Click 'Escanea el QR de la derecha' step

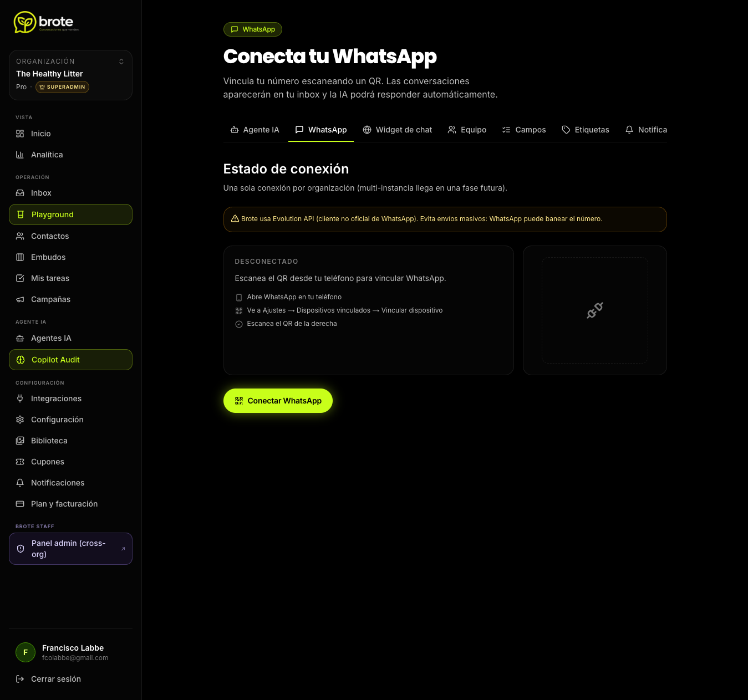tap(292, 324)
